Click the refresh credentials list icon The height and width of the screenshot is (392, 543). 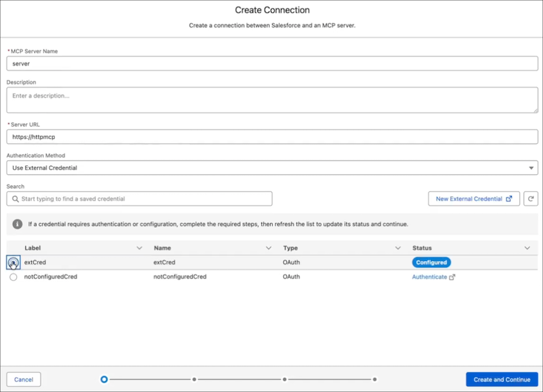531,199
